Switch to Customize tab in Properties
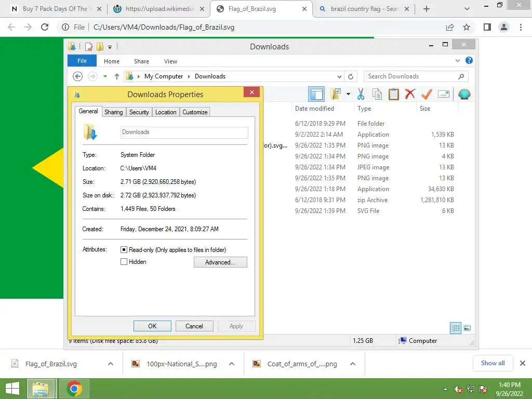Screen dimensions: 532x399 195,112
